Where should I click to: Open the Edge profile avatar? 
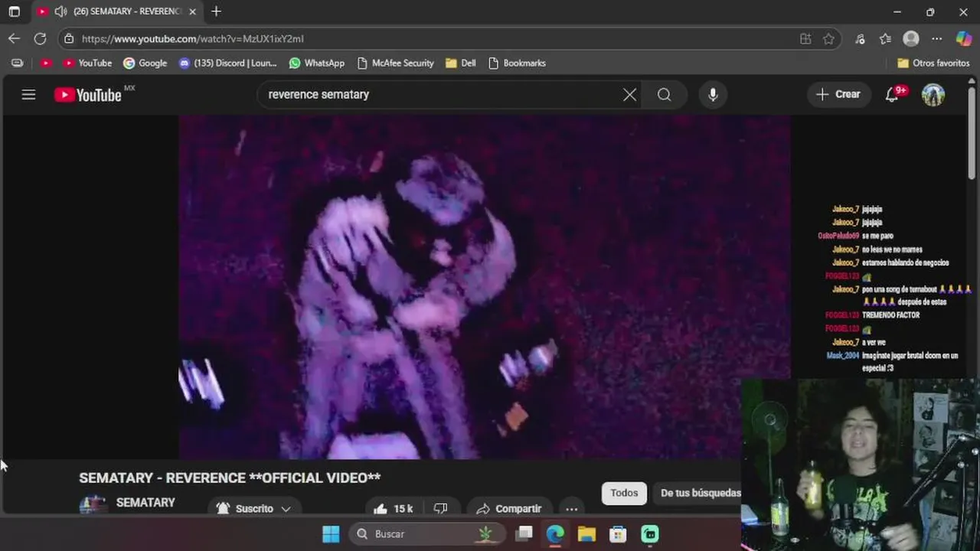pos(911,39)
